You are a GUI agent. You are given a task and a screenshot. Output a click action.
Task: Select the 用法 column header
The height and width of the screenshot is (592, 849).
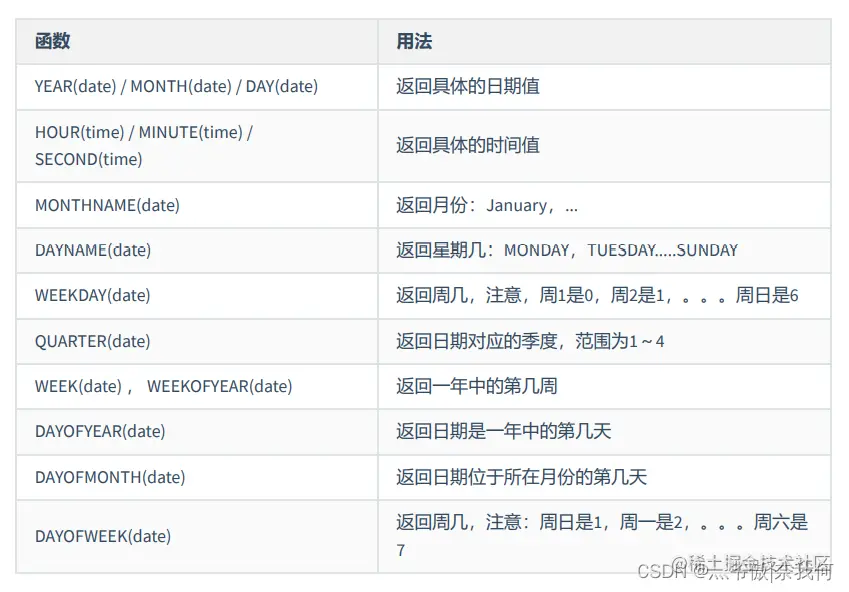tap(604, 42)
